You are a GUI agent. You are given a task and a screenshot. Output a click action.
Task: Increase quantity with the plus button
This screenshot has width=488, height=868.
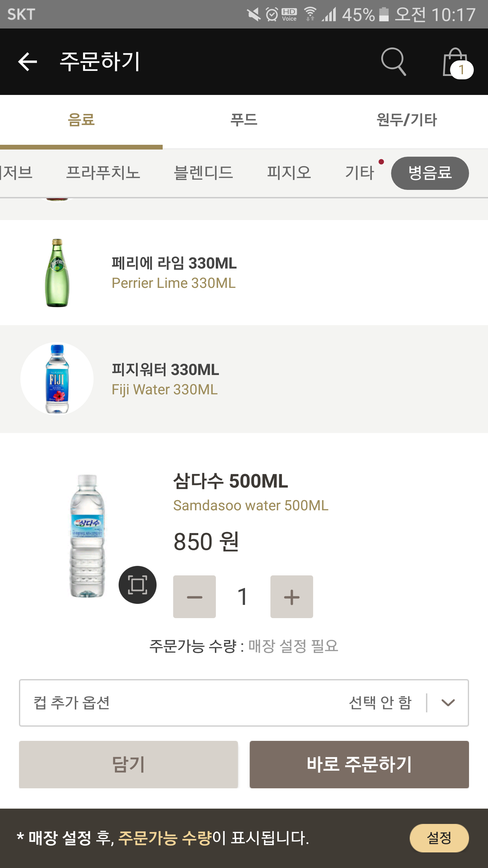[x=291, y=597]
